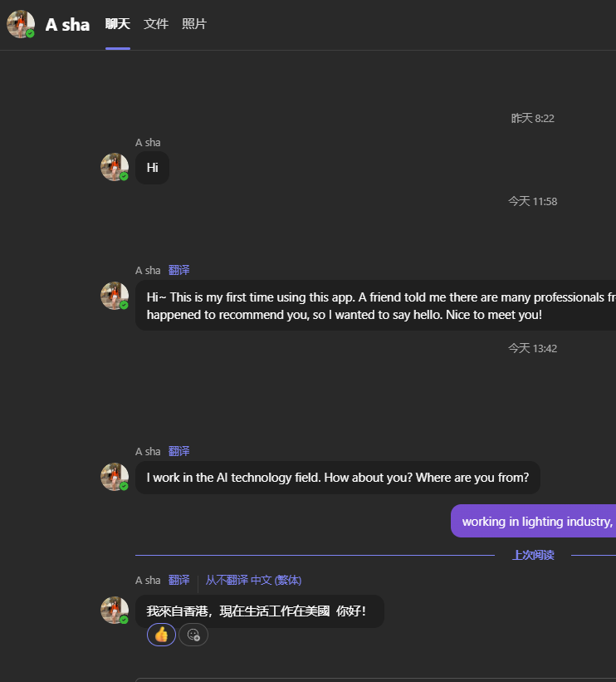Click the "I work in the AI" message bubble

tap(337, 478)
